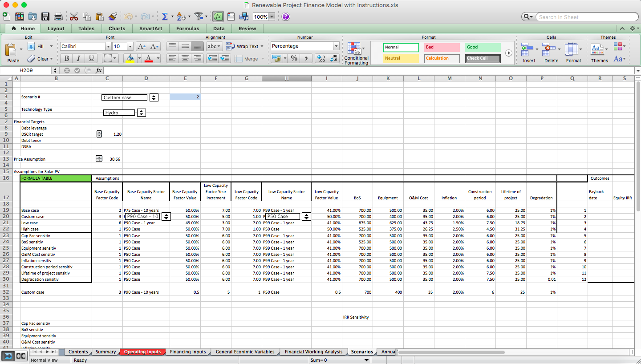641x364 pixels.
Task: Click the copy icon in toolbar
Action: coord(87,16)
